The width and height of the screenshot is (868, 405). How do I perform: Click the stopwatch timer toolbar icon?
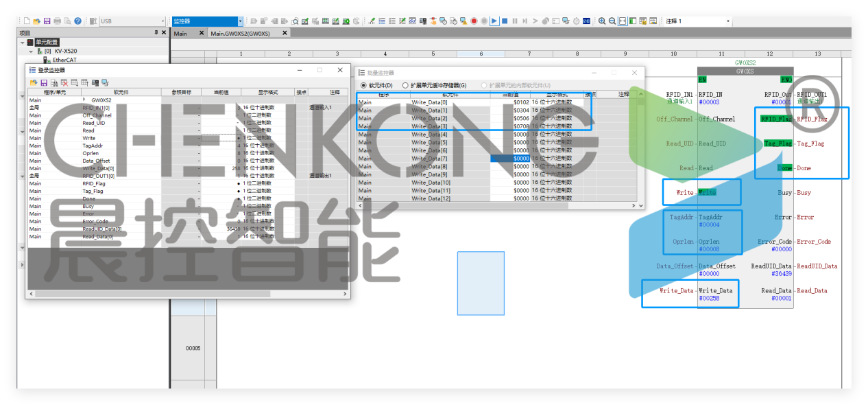[576, 21]
